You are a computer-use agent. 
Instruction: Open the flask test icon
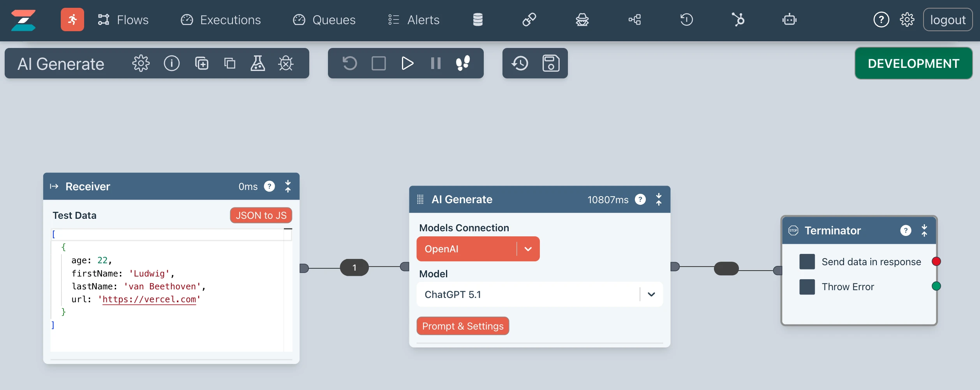click(257, 63)
